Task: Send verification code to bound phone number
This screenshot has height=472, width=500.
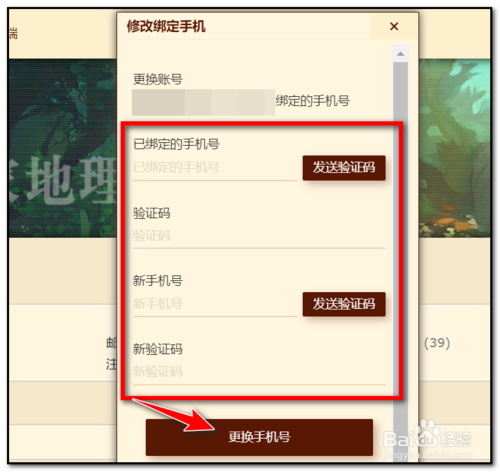Action: click(344, 168)
